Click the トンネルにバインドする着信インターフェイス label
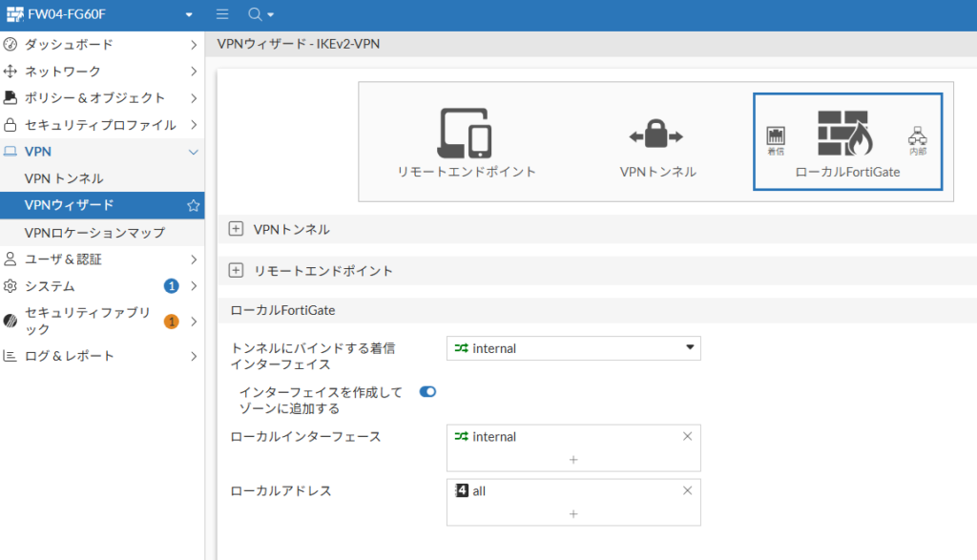Viewport: 977px width, 560px height. click(x=313, y=356)
